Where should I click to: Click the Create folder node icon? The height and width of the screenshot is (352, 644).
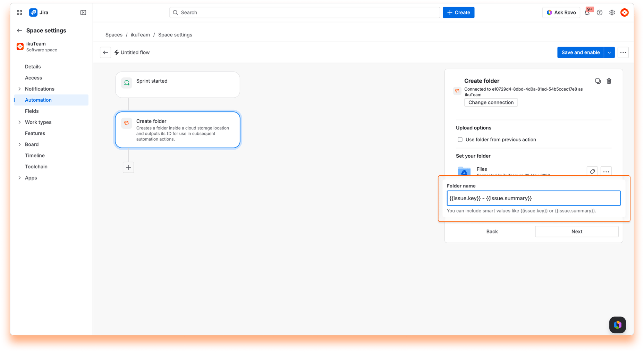point(127,123)
